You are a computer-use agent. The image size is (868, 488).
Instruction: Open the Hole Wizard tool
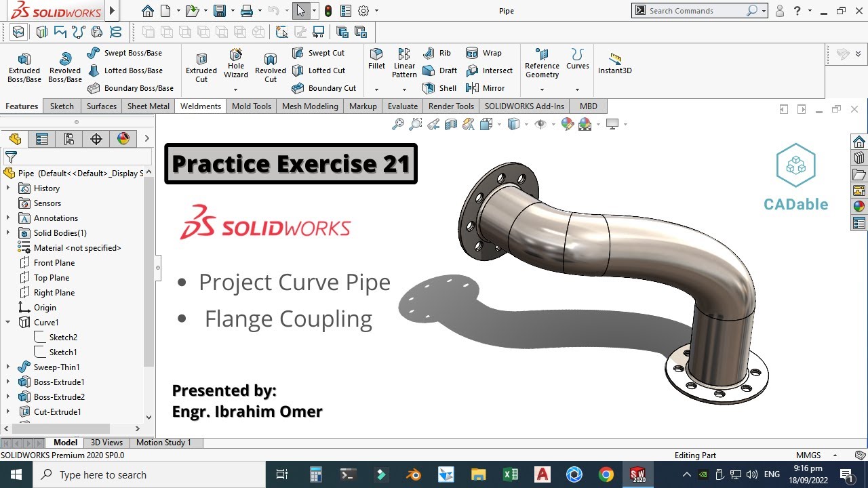coord(236,64)
